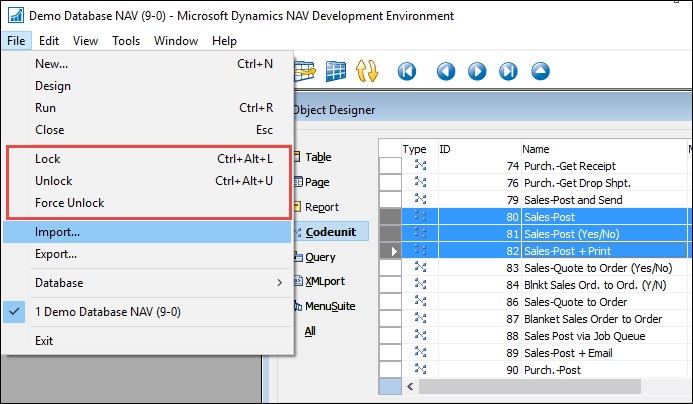Viewport: 693px width, 404px height.
Task: Select the All object type button
Action: click(310, 331)
